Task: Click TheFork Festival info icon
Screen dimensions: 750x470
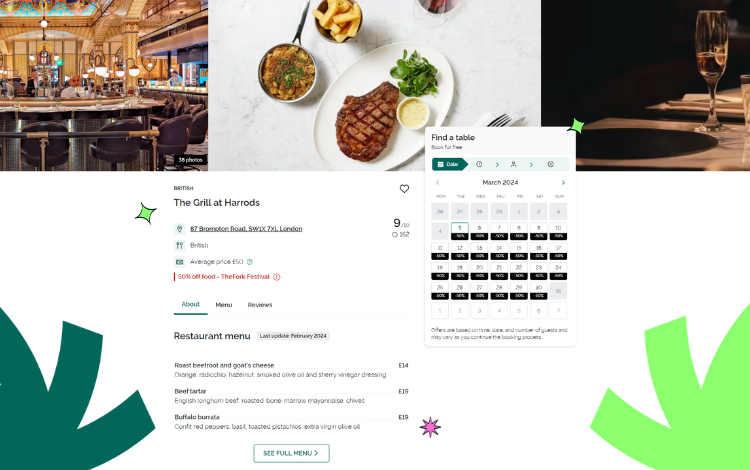Action: click(x=276, y=277)
